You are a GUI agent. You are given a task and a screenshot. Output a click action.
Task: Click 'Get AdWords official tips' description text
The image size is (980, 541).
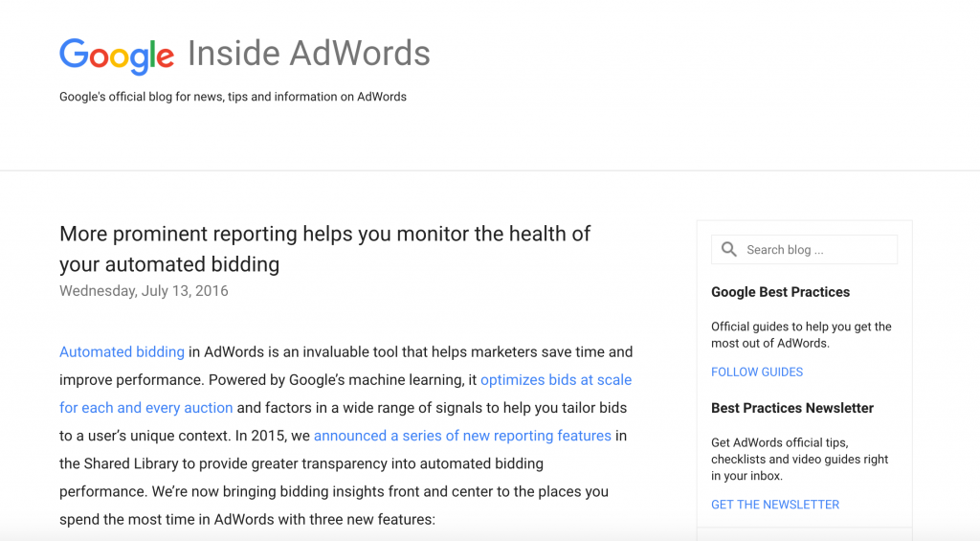799,459
